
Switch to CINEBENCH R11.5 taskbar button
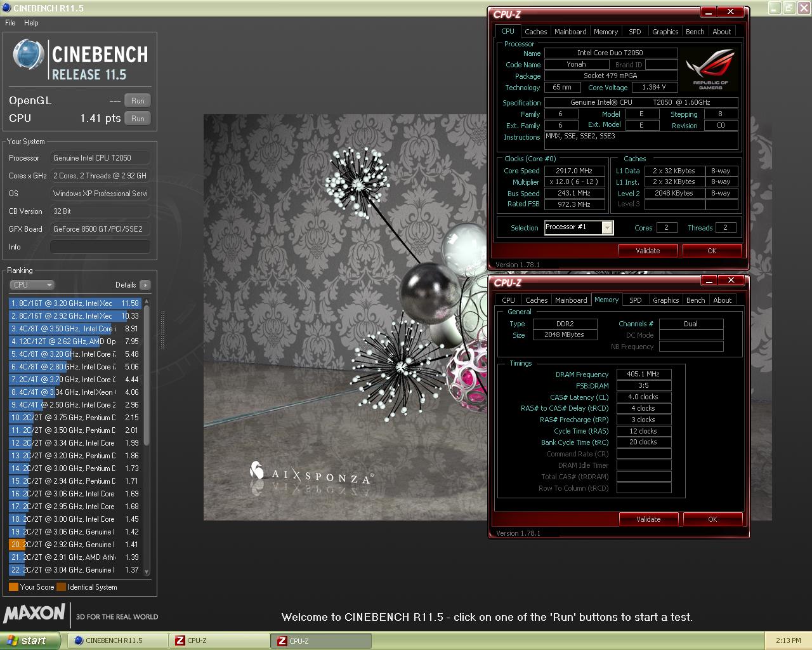point(117,640)
